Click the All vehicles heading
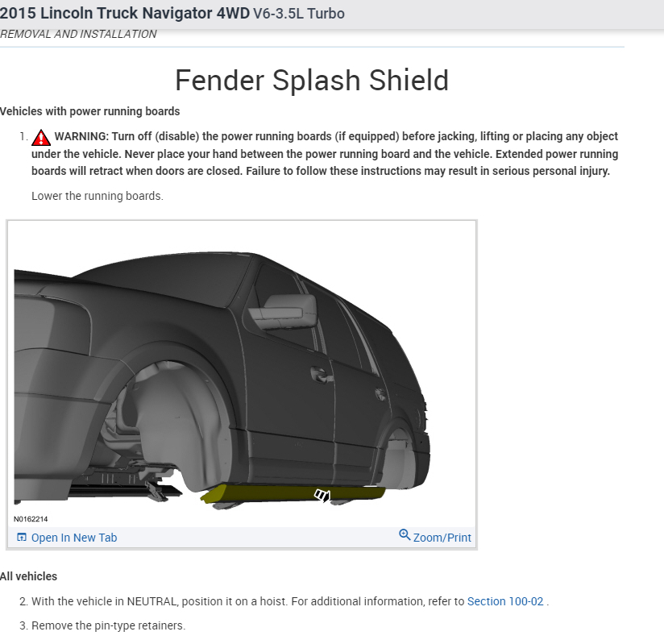Image resolution: width=664 pixels, height=644 pixels. 28,576
